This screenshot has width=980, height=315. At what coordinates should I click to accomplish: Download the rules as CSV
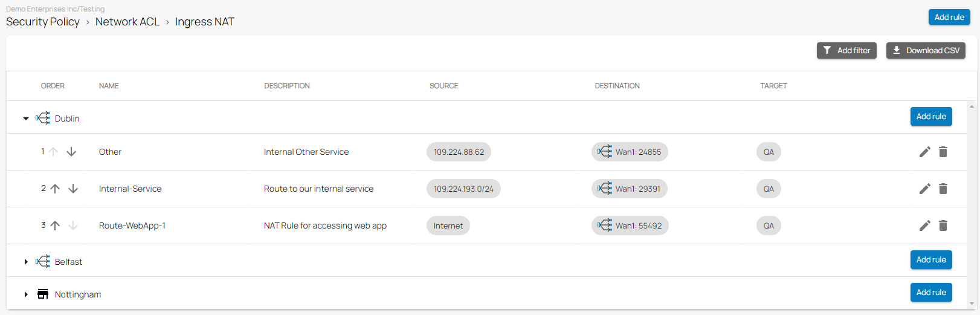[x=926, y=51]
